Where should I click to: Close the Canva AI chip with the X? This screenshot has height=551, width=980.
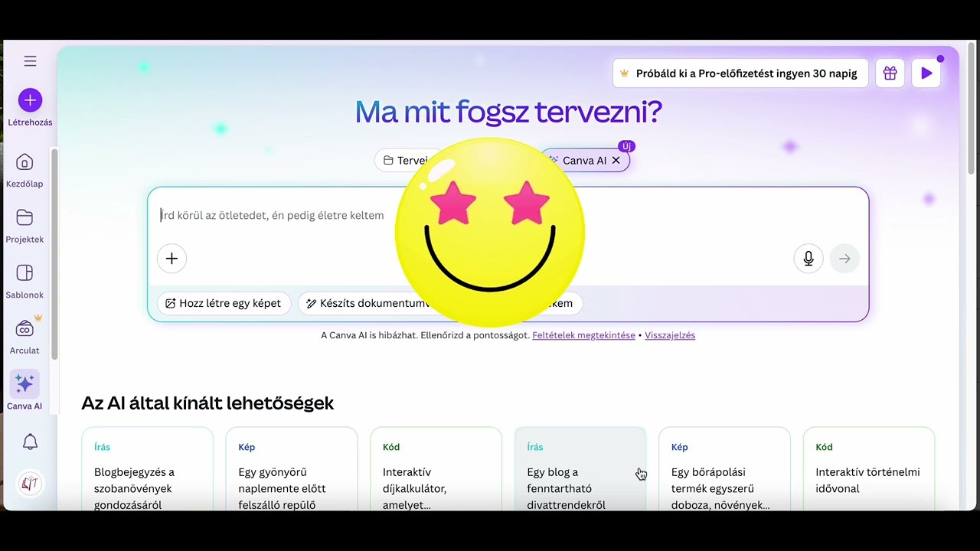click(616, 161)
